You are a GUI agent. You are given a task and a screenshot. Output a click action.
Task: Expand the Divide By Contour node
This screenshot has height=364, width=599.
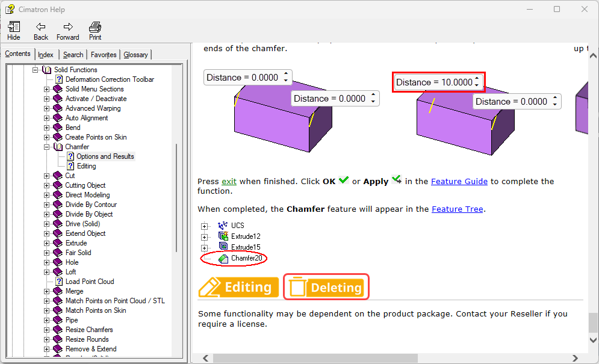(x=46, y=205)
